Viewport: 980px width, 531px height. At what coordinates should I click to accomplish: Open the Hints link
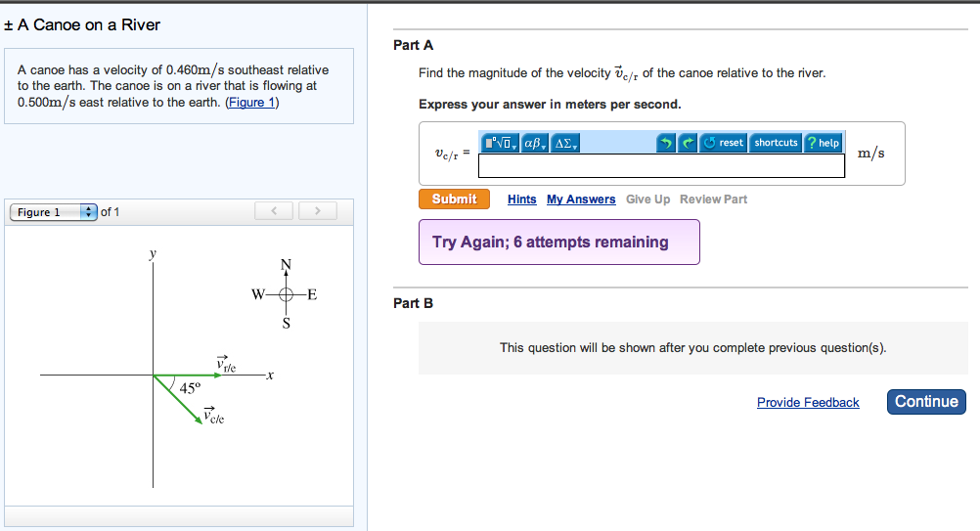[x=522, y=199]
